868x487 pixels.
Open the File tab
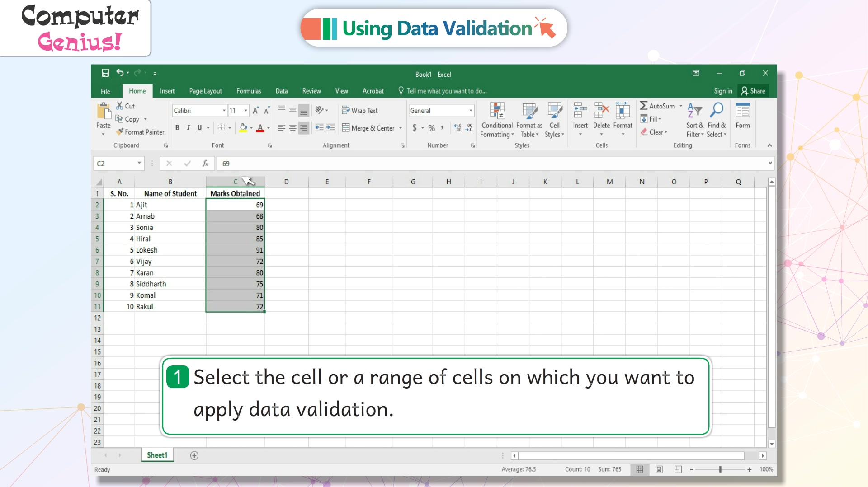click(105, 91)
